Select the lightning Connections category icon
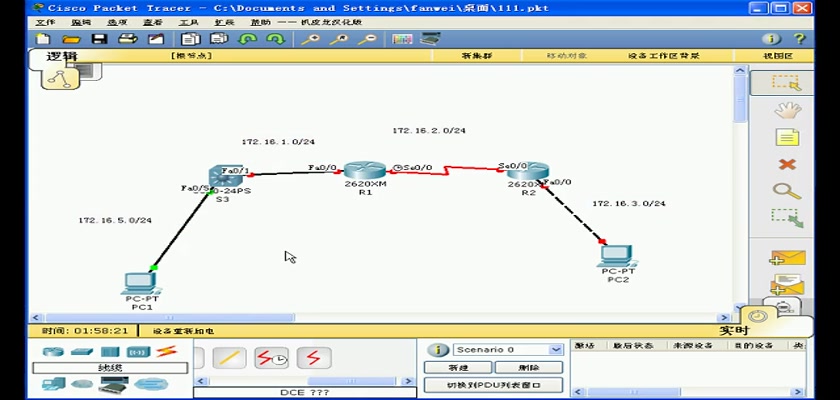840x400 pixels. tap(166, 352)
